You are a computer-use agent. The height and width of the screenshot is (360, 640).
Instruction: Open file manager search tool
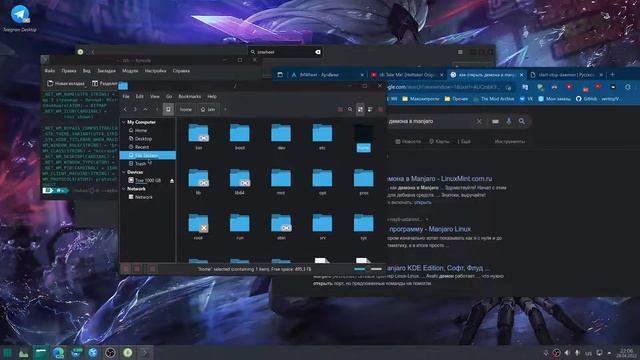[350, 109]
